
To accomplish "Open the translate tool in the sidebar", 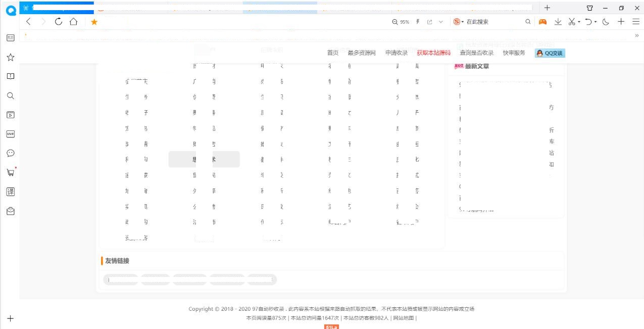I will pos(10,192).
